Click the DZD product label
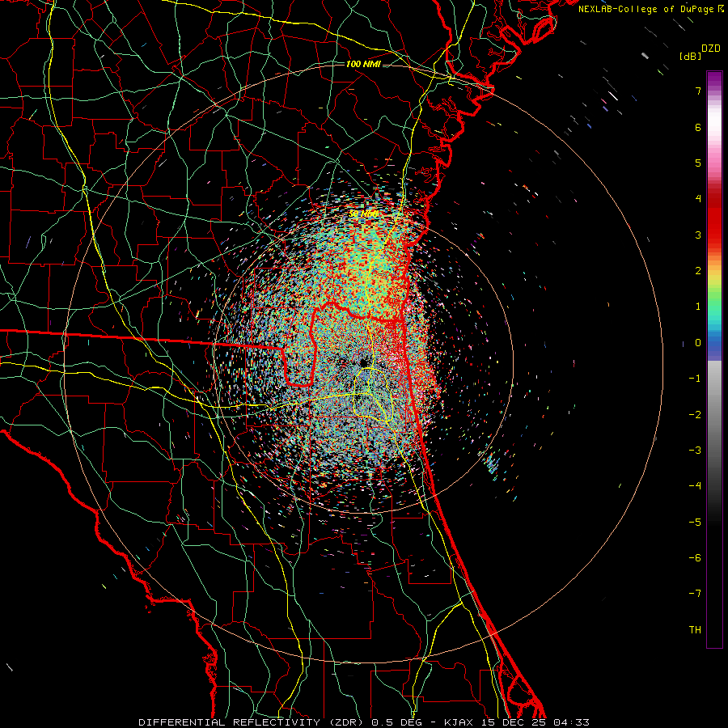 pos(710,49)
